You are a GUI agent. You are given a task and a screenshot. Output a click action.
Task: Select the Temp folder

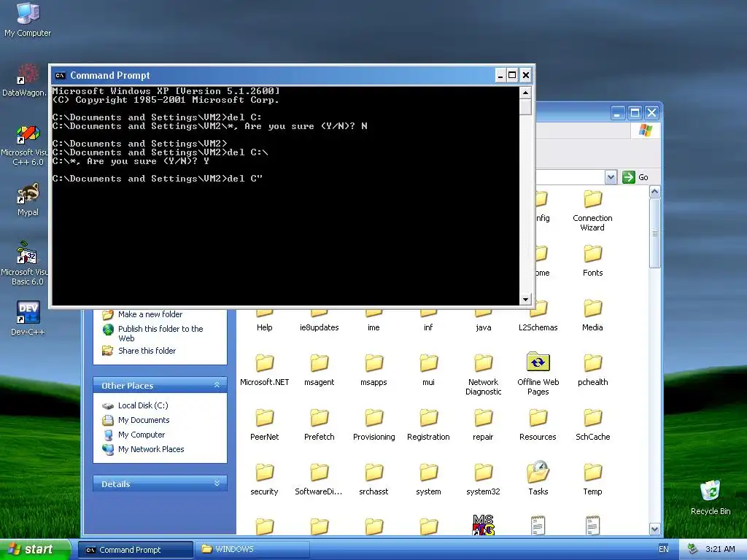pos(592,480)
